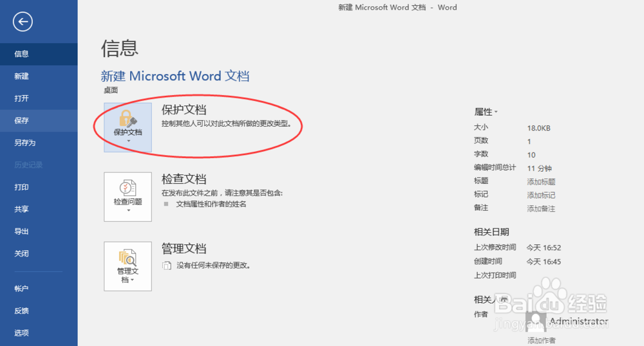Click the document title 新建 Microsoft Word 文档
Viewport: 644px width, 346px height.
click(175, 76)
